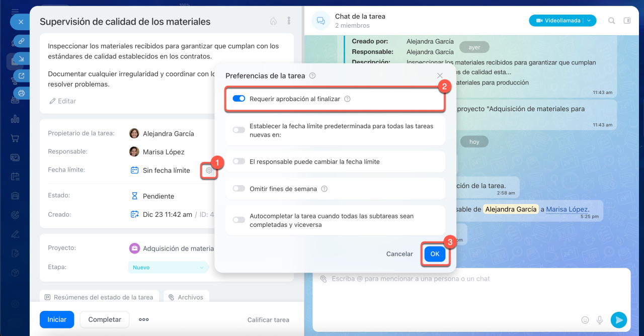Image resolution: width=644 pixels, height=336 pixels.
Task: Click the emoji smiley icon
Action: 585,320
